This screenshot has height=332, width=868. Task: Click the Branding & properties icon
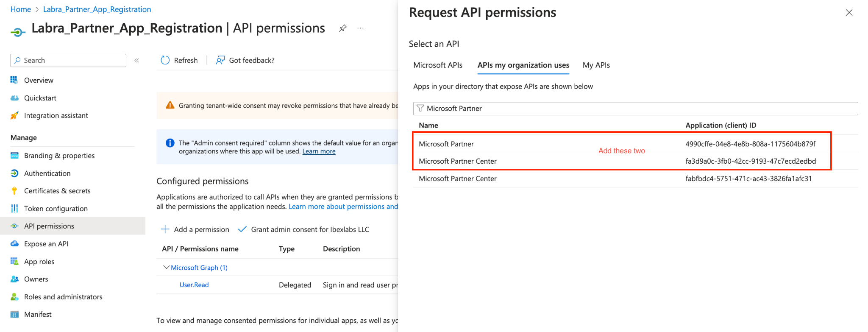[14, 155]
